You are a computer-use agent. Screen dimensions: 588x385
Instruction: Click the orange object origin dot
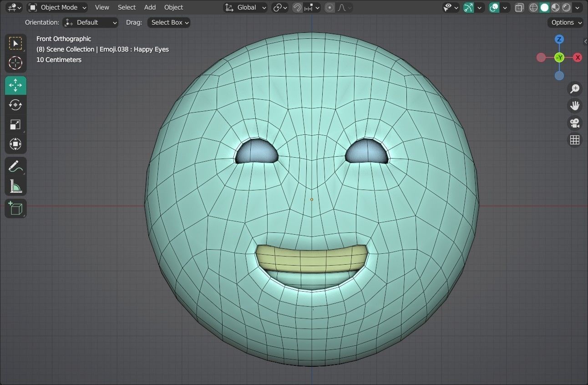[312, 200]
